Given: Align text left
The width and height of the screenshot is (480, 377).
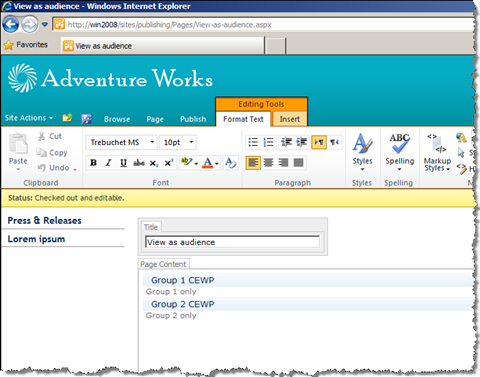Looking at the screenshot, I should click(x=253, y=163).
